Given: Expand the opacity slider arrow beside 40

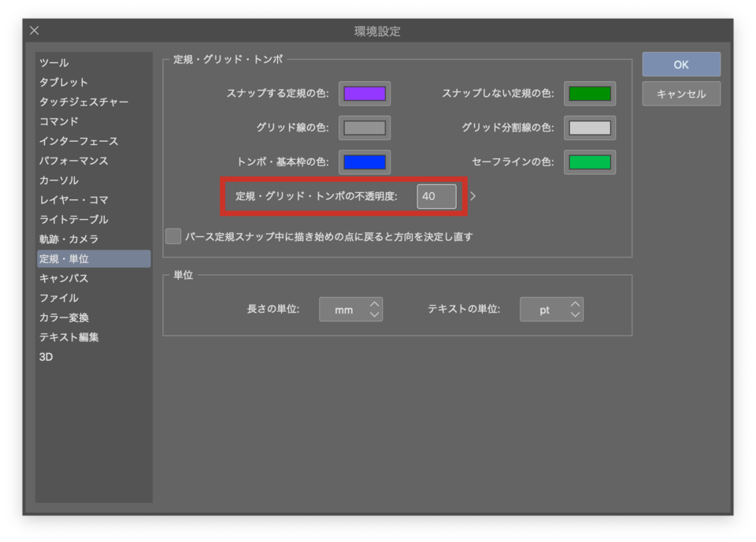Looking at the screenshot, I should (x=473, y=196).
